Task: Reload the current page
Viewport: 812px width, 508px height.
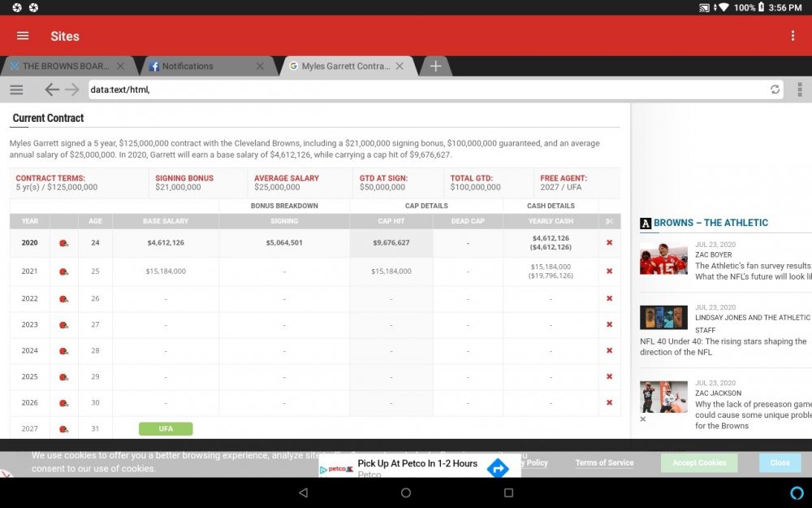Action: (x=775, y=89)
